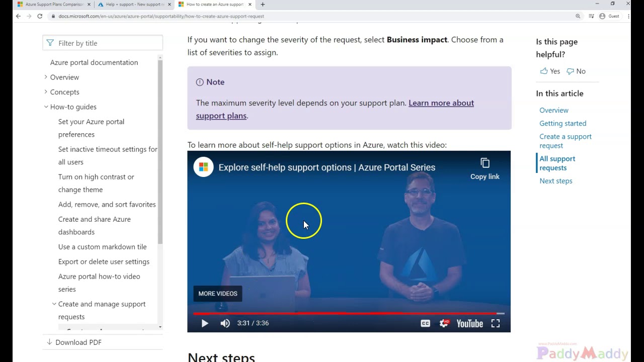Rate page not helpful with No
This screenshot has height=362, width=644.
pyautogui.click(x=576, y=71)
